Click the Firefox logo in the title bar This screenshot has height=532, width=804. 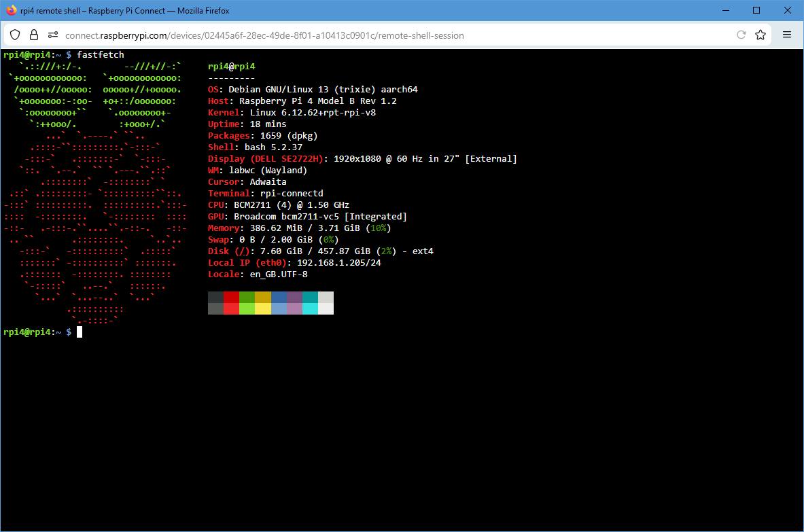coord(11,11)
